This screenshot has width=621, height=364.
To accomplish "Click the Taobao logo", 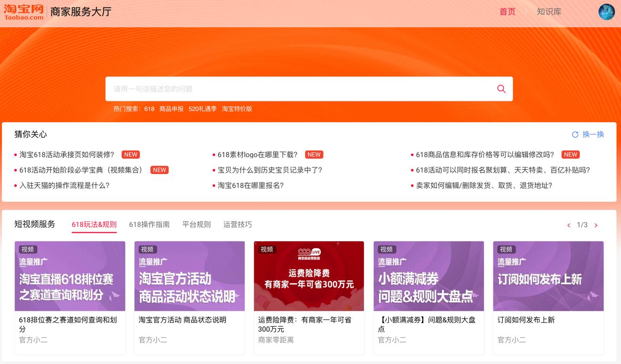I will pos(24,12).
